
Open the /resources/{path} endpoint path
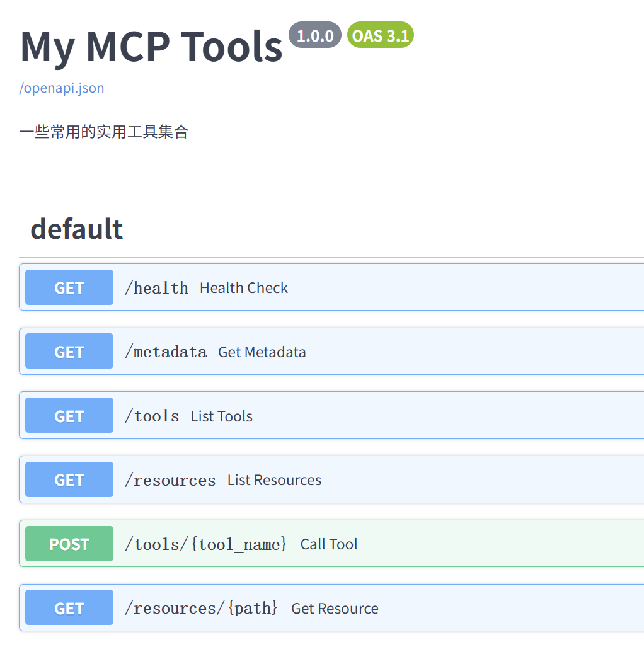coord(201,608)
